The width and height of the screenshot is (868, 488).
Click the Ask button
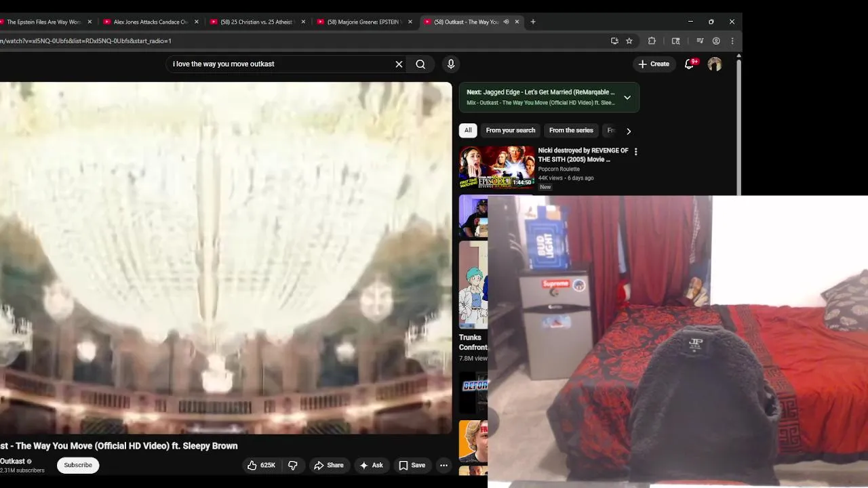371,465
